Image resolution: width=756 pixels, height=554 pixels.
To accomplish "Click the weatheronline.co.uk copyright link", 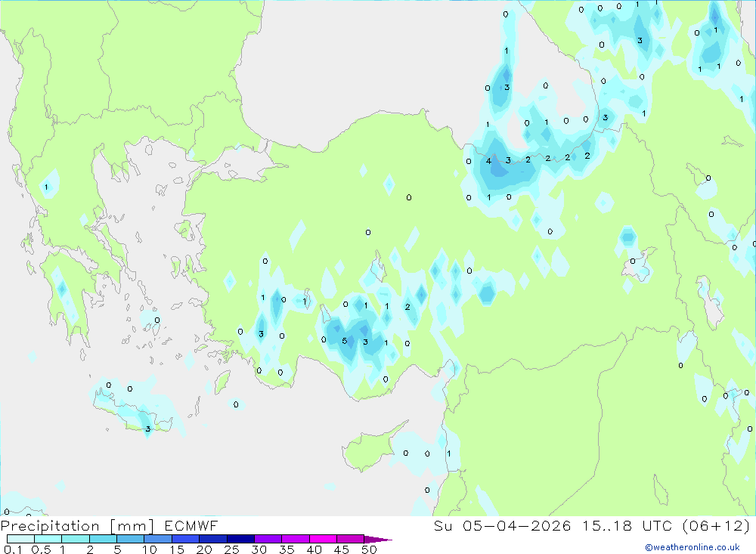I will coord(692,547).
